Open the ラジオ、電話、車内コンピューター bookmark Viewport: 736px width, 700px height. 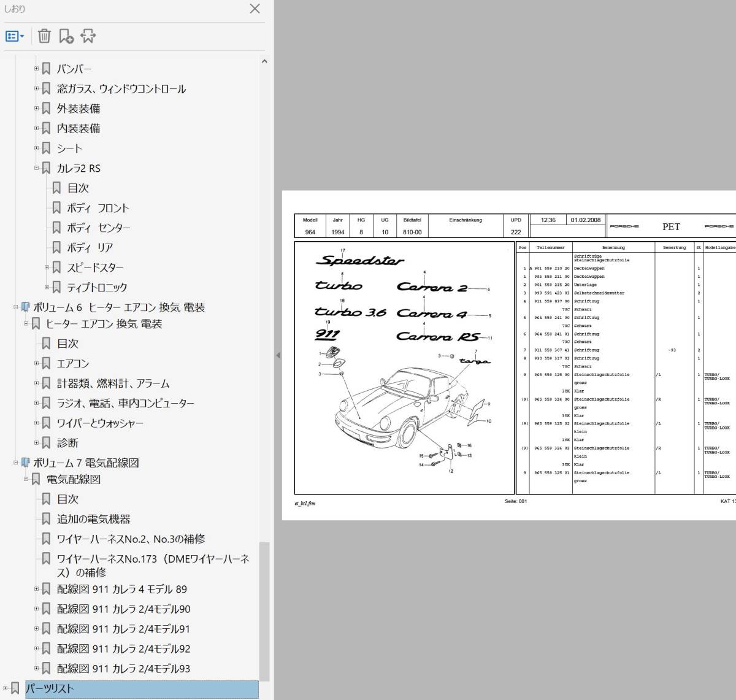coord(126,403)
